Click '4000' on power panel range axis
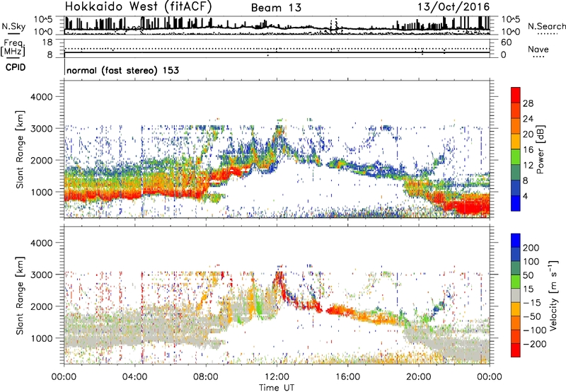 click(42, 97)
